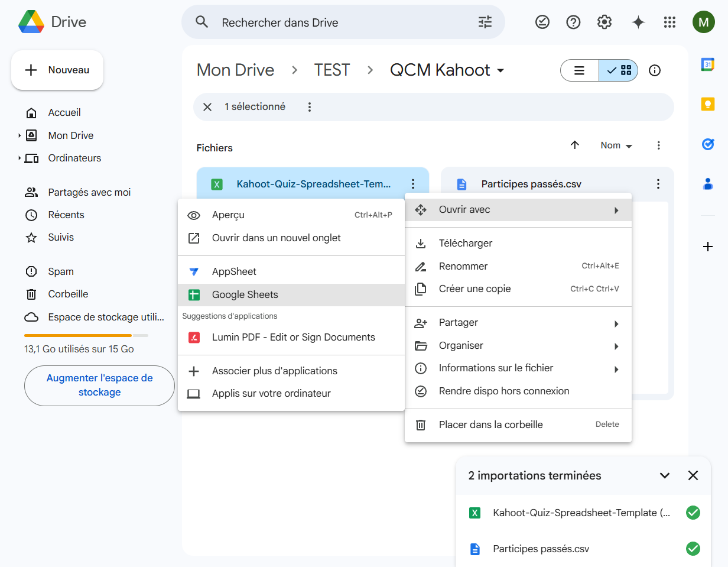
Task: Open Partagés avec moi in sidebar
Action: [89, 192]
